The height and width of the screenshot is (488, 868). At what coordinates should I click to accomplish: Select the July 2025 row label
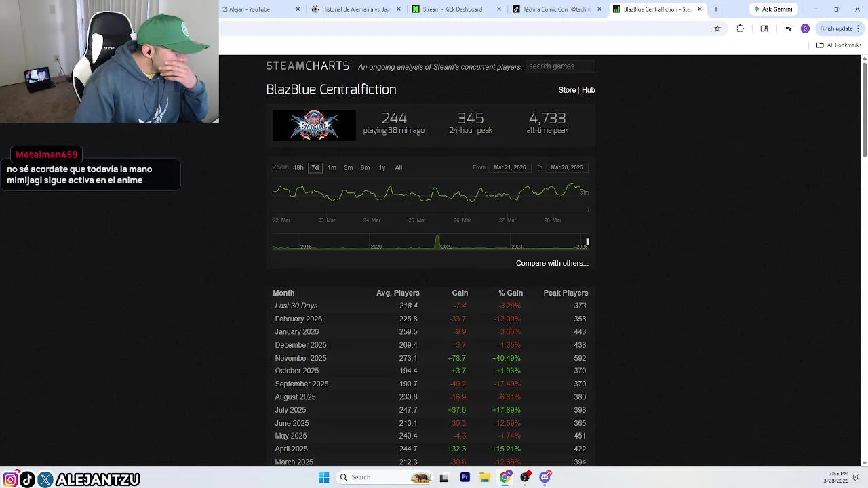[290, 410]
